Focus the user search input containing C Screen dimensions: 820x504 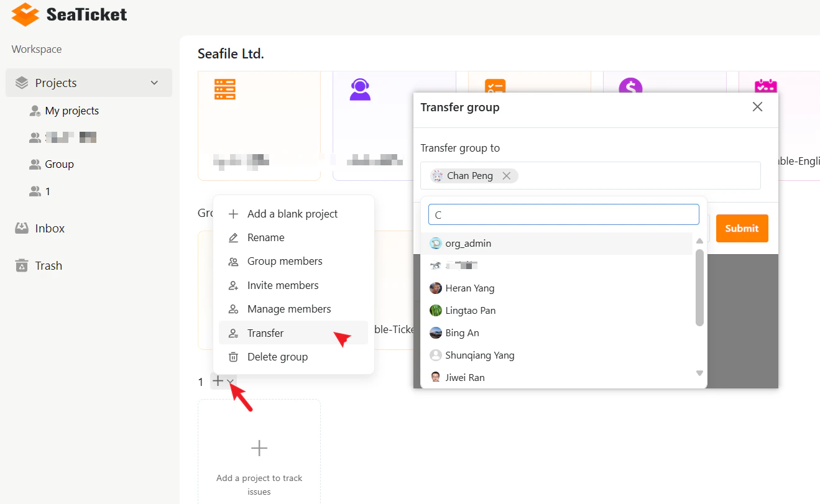tap(564, 215)
